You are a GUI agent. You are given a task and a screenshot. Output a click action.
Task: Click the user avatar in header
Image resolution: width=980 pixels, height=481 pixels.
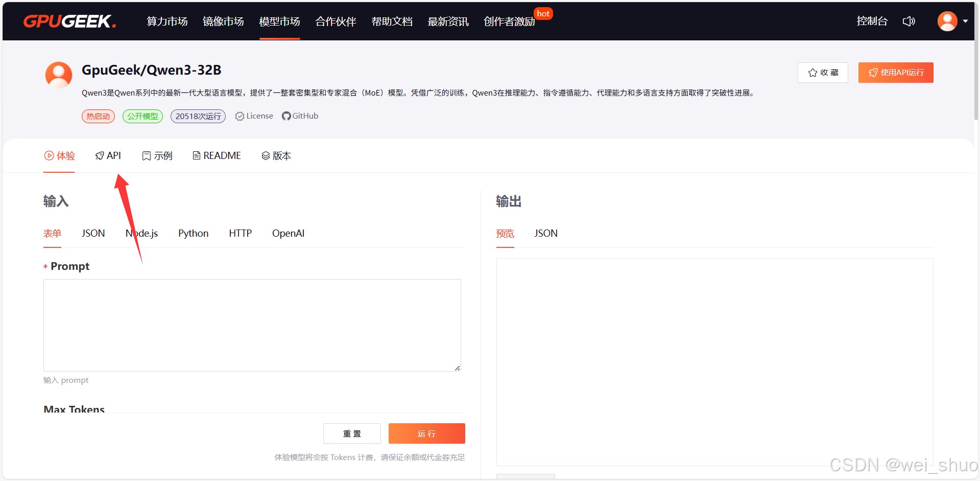click(x=947, y=21)
